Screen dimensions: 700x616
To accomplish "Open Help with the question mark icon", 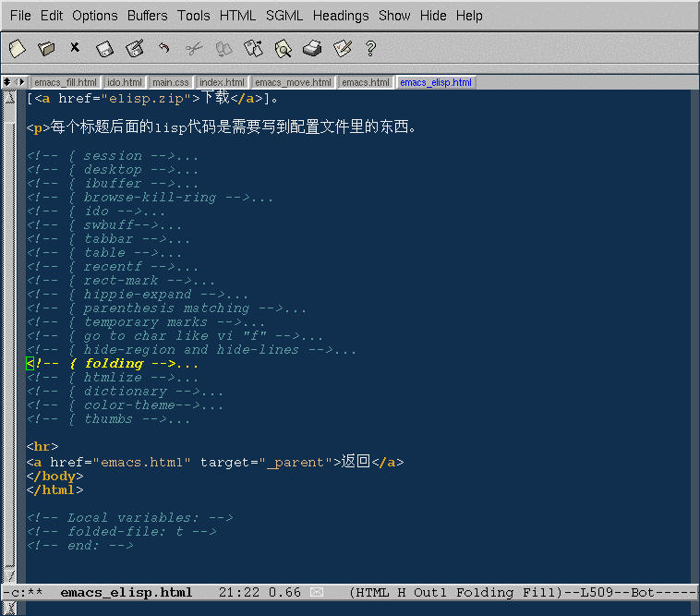I will point(371,47).
